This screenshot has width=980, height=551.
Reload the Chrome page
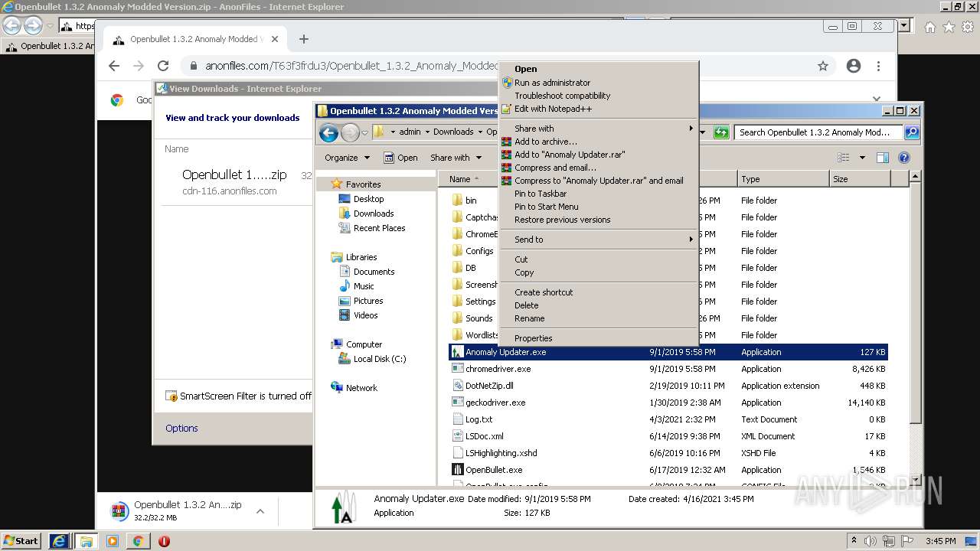tap(163, 67)
